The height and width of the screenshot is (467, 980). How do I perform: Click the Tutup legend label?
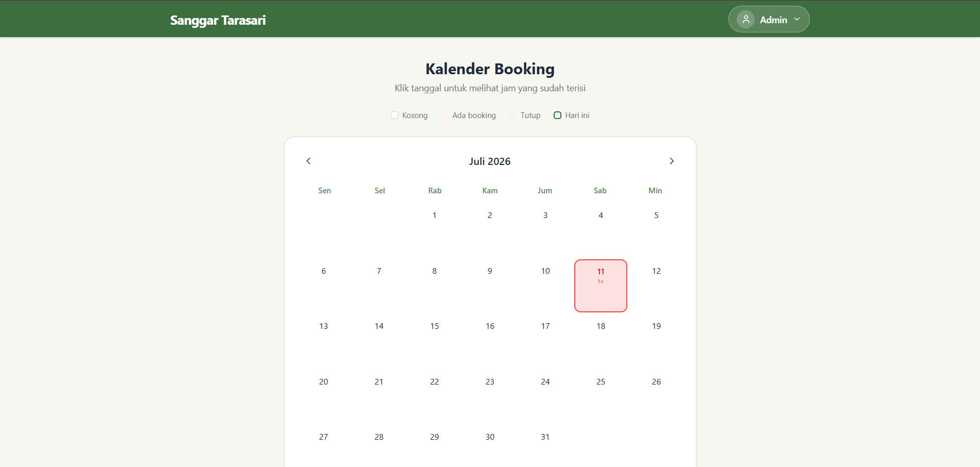click(x=530, y=115)
